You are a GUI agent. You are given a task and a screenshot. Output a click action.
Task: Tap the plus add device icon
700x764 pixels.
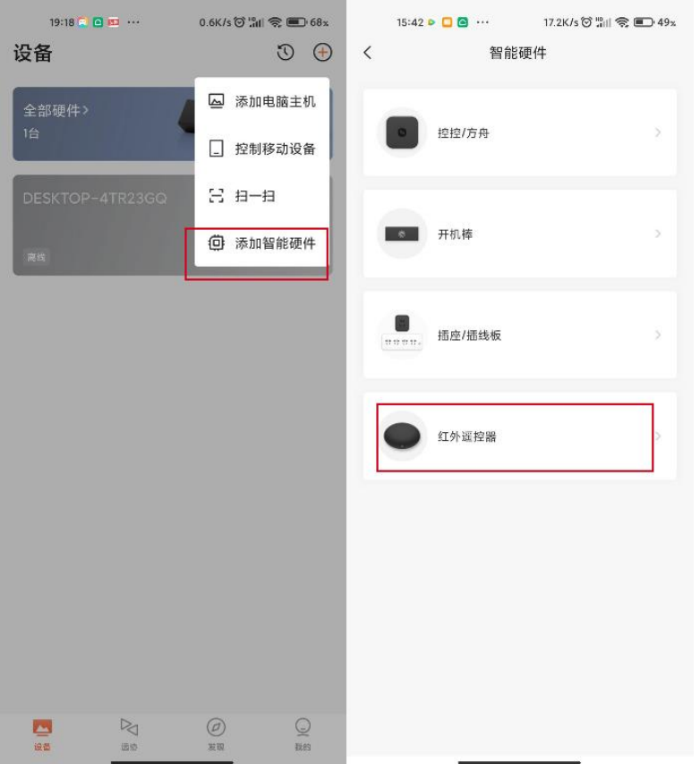point(322,52)
